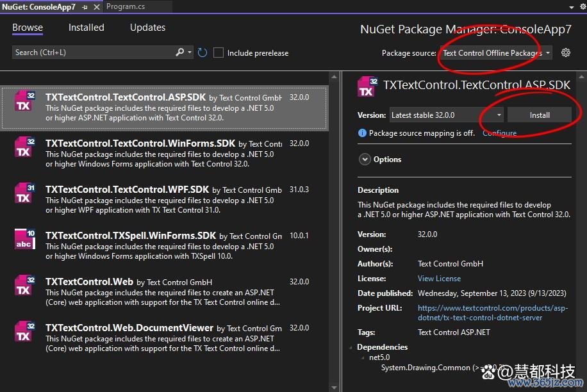Image resolution: width=587 pixels, height=392 pixels.
Task: Click the Text Control ASP.NET tags value
Action: coord(454,332)
